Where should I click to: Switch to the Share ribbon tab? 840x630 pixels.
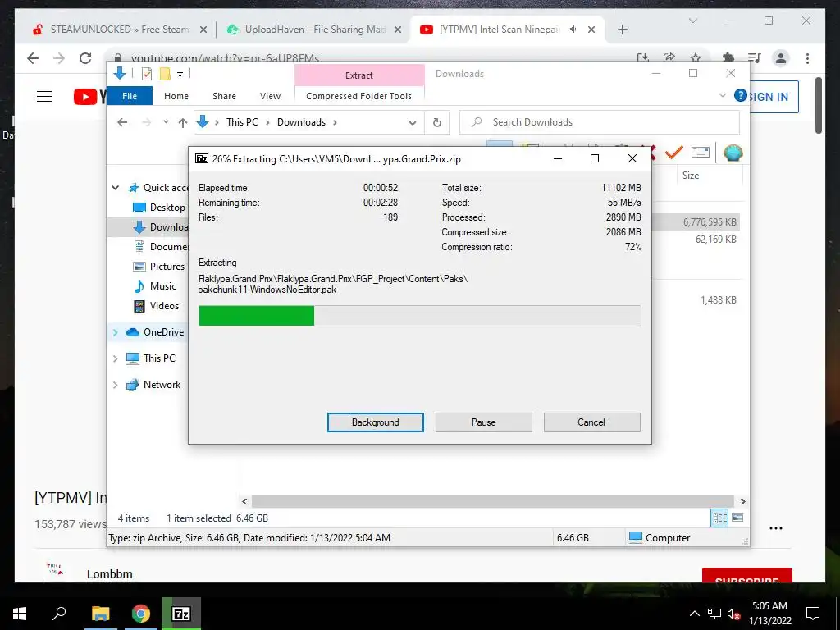tap(224, 96)
